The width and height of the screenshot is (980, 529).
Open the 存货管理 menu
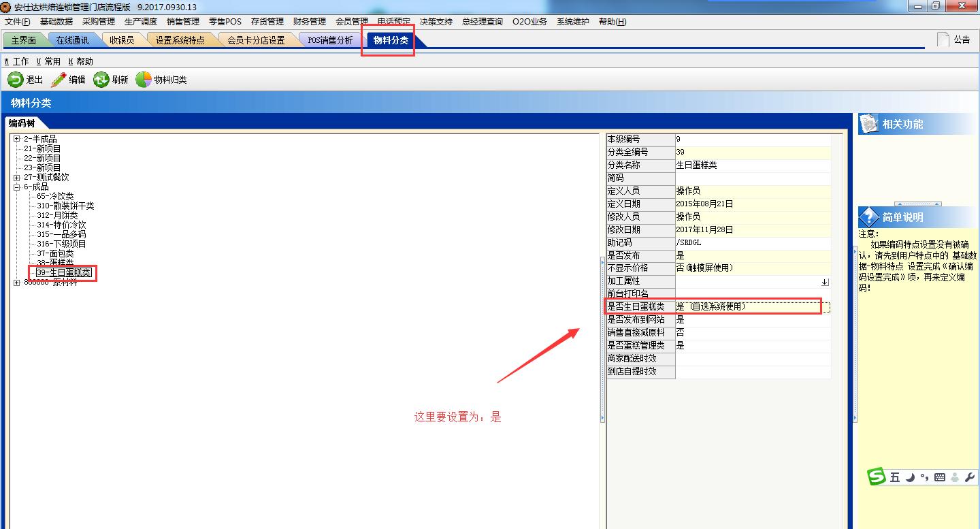[267, 22]
